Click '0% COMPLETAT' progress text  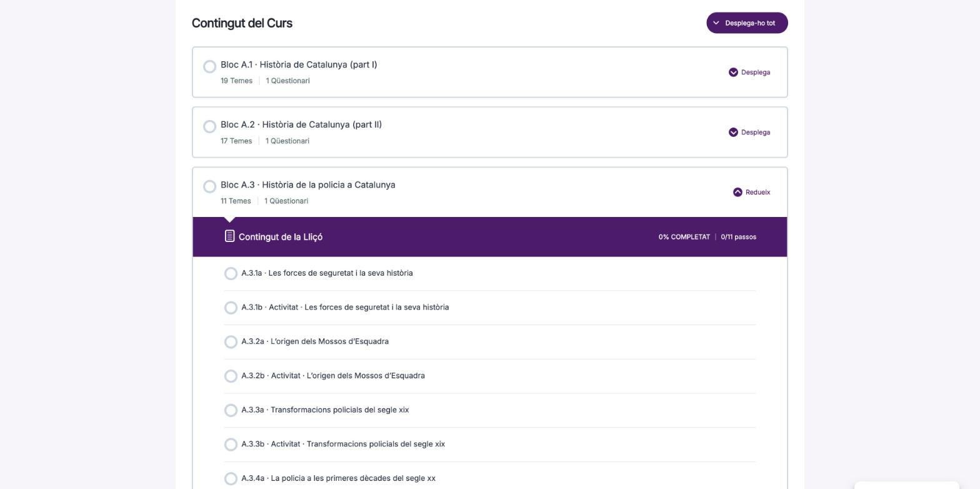coord(684,237)
